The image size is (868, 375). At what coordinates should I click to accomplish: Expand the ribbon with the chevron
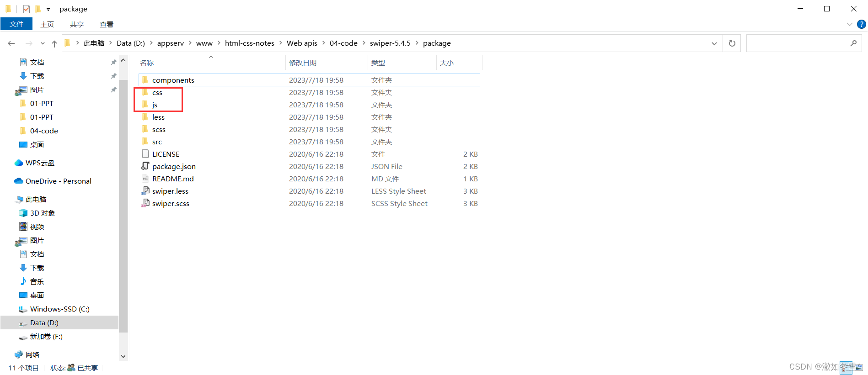tap(849, 24)
